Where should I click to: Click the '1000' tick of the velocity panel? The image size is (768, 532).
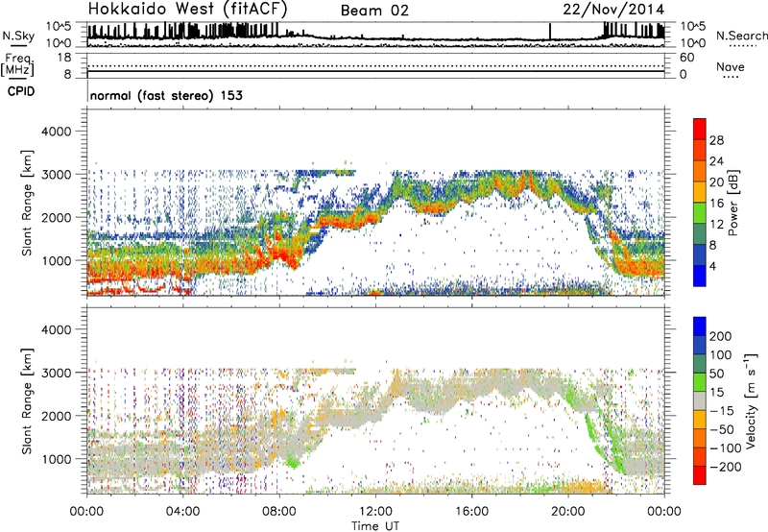(x=56, y=459)
